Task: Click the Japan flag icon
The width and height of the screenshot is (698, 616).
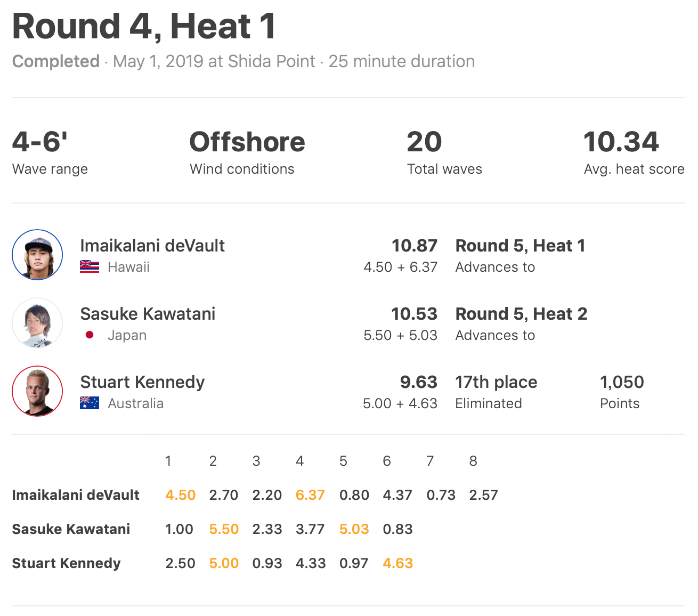Action: [x=90, y=335]
